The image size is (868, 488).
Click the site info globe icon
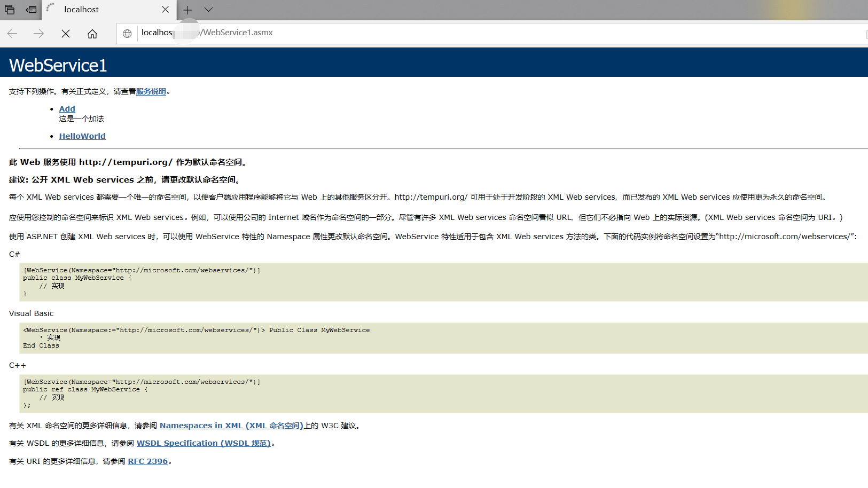127,33
